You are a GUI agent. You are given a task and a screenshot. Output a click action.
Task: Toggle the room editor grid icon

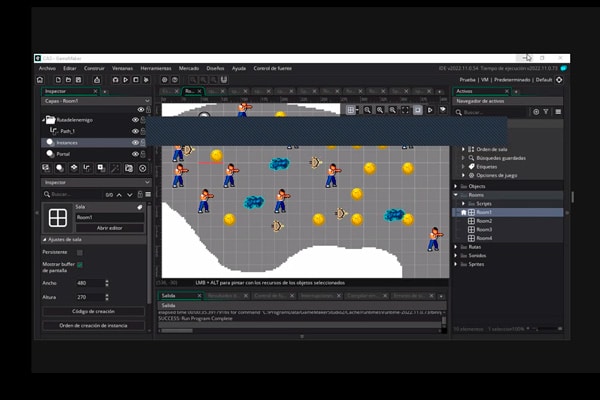click(351, 109)
